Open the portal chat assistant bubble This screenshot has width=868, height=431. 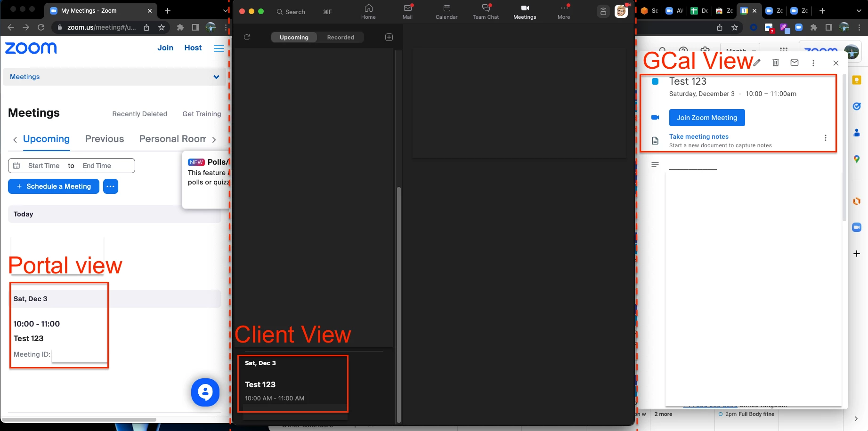pyautogui.click(x=205, y=392)
